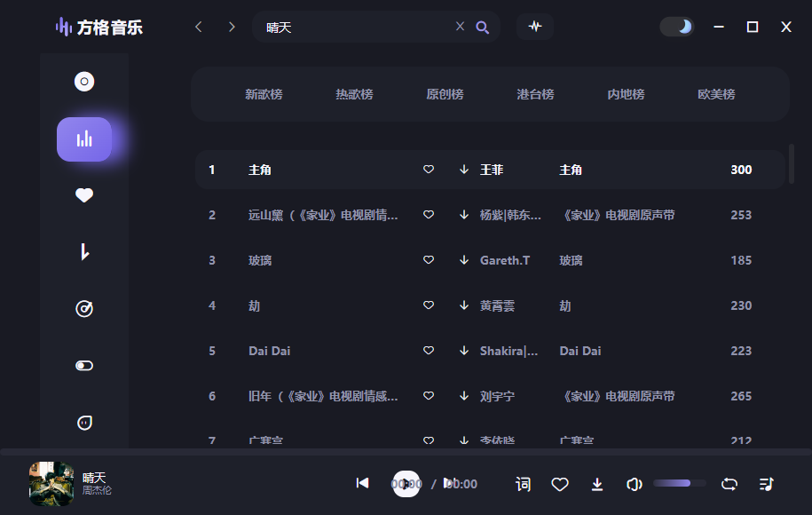Show lyrics with 词 button
The width and height of the screenshot is (812, 515).
pyautogui.click(x=523, y=484)
